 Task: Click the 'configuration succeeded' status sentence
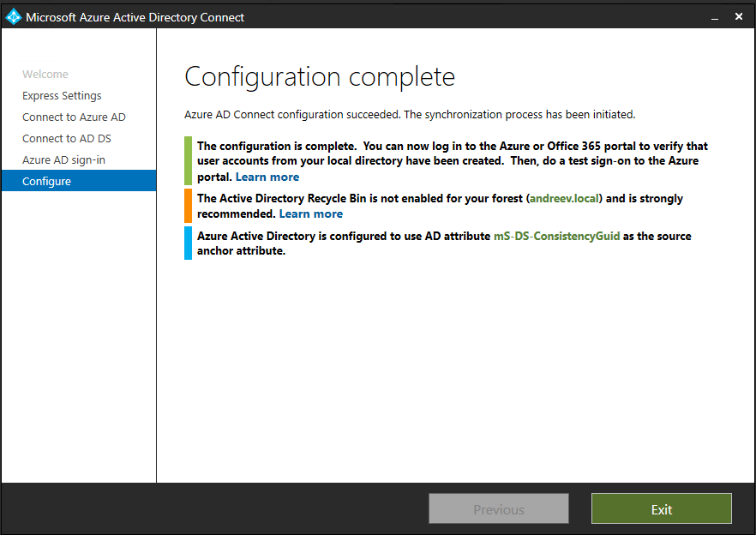[410, 115]
